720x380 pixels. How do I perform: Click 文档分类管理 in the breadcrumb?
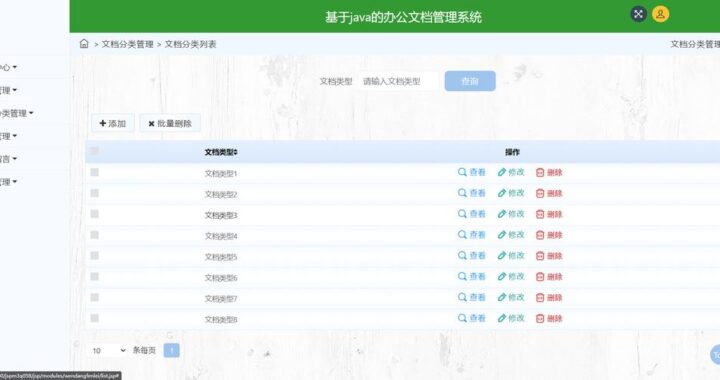(x=127, y=44)
